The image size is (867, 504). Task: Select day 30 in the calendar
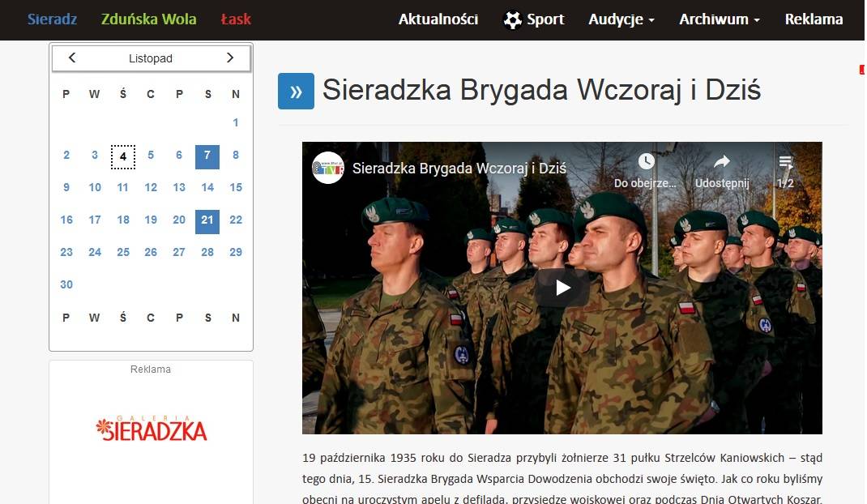(x=66, y=284)
